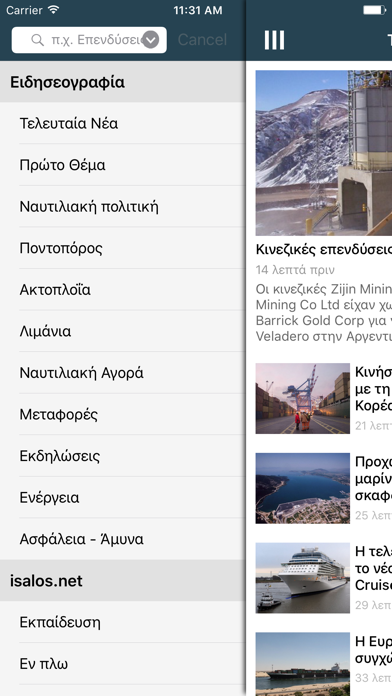392x696 pixels.
Task: Open the marina aerial view thumbnail
Action: click(303, 488)
